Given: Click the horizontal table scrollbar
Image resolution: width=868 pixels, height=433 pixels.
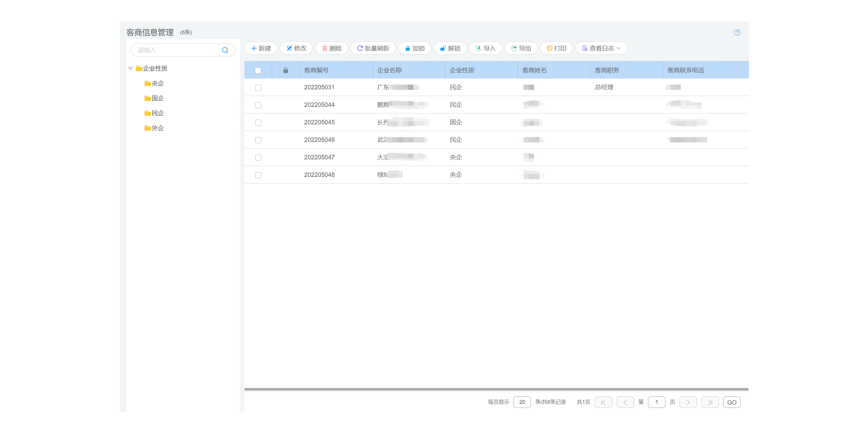Looking at the screenshot, I should tap(496, 389).
